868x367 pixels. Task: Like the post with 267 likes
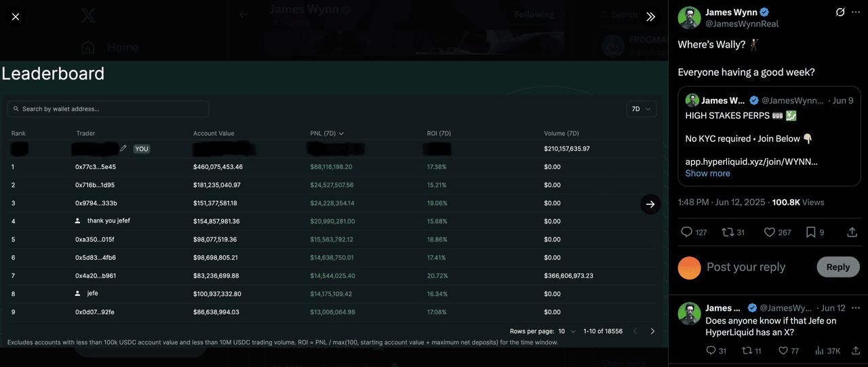pyautogui.click(x=770, y=232)
